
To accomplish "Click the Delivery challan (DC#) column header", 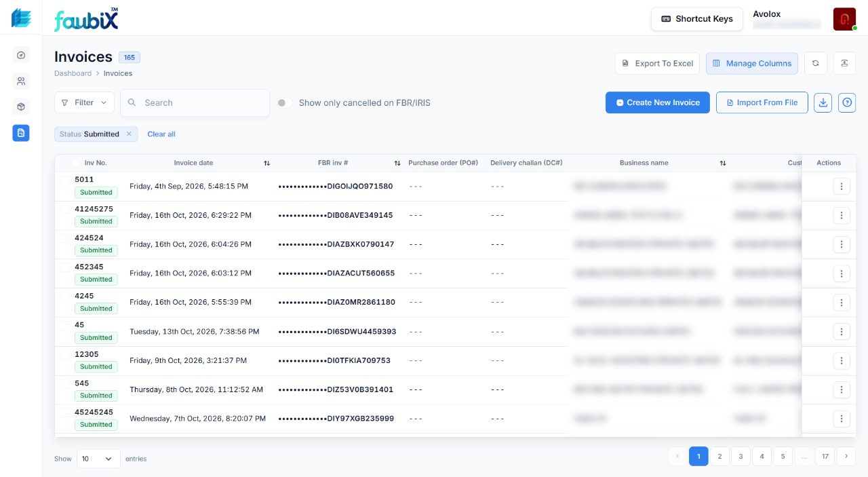I will [x=526, y=163].
